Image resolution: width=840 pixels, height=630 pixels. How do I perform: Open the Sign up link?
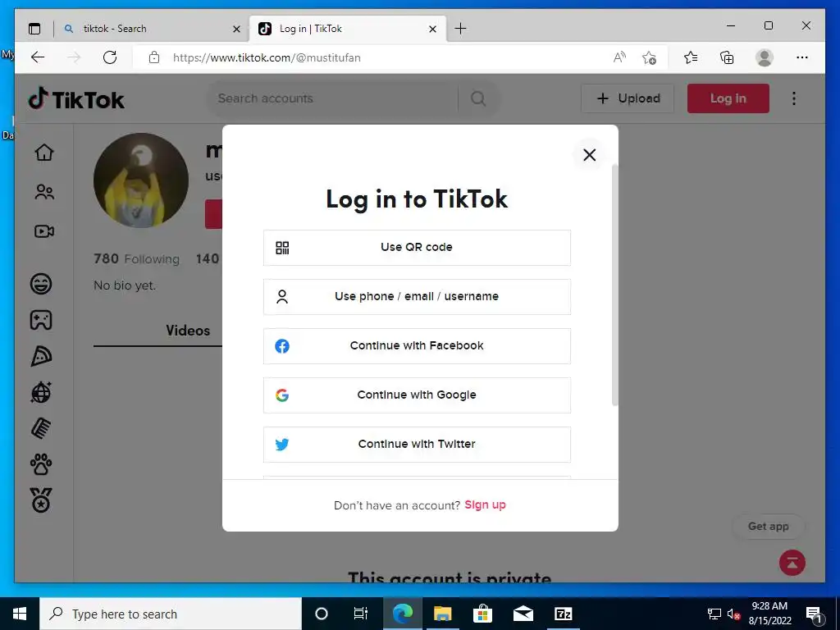(x=485, y=505)
